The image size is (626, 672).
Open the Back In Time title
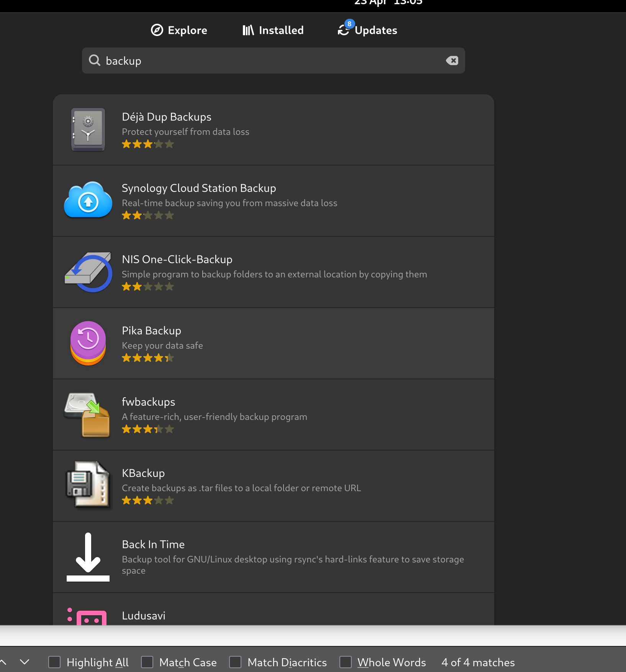(153, 544)
